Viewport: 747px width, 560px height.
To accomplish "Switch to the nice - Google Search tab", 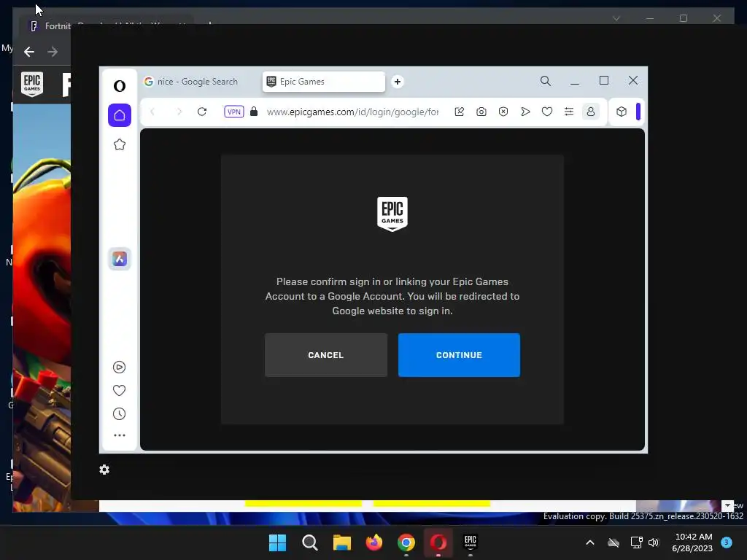I will (x=198, y=82).
